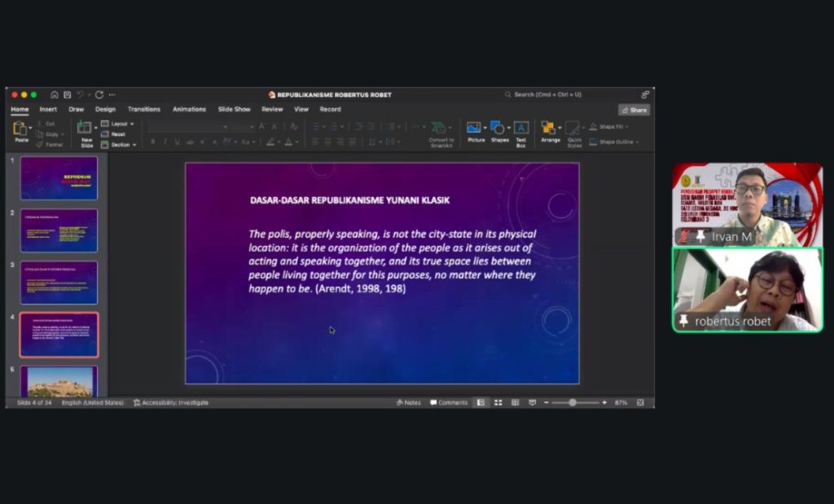The width and height of the screenshot is (834, 504).
Task: Click the Reset slide button
Action: pyautogui.click(x=113, y=134)
